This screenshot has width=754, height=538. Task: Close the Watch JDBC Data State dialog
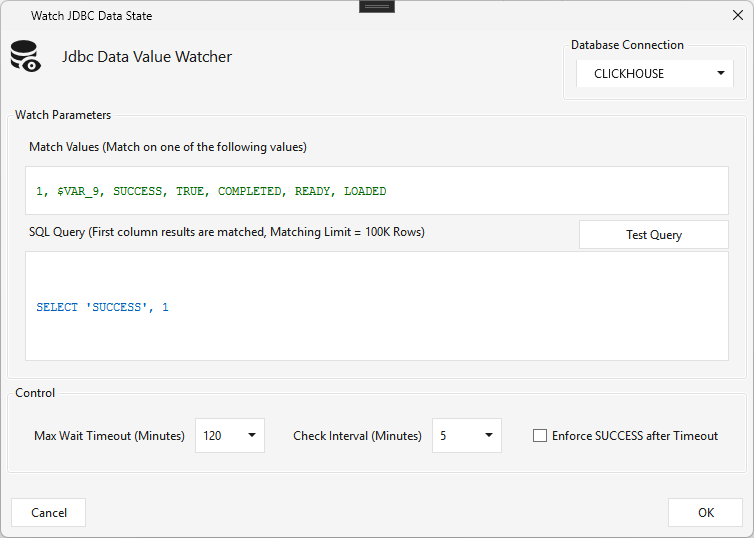tap(738, 15)
